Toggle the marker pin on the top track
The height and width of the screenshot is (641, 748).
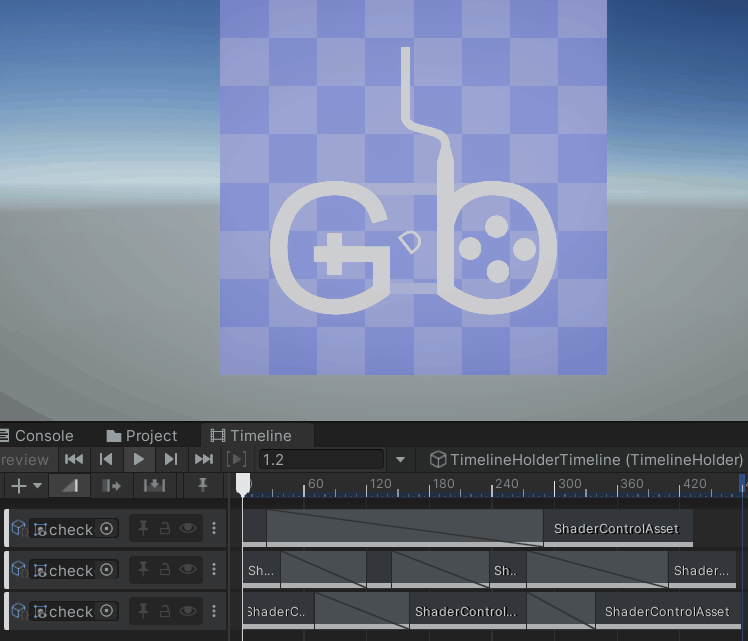[143, 528]
